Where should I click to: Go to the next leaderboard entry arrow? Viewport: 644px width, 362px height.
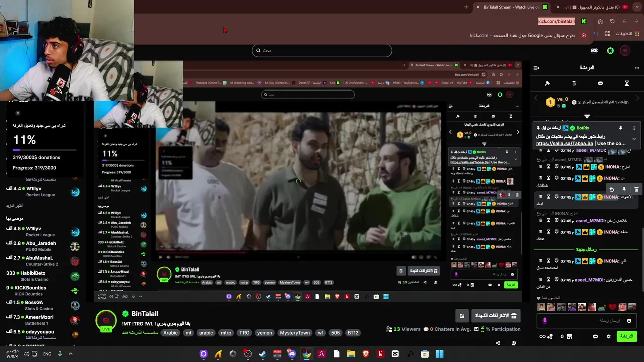point(637,97)
